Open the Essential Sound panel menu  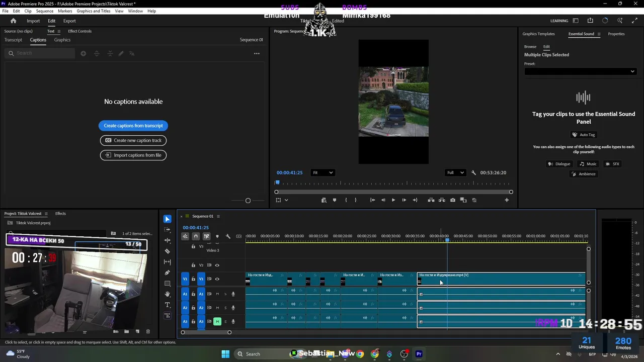click(x=599, y=34)
